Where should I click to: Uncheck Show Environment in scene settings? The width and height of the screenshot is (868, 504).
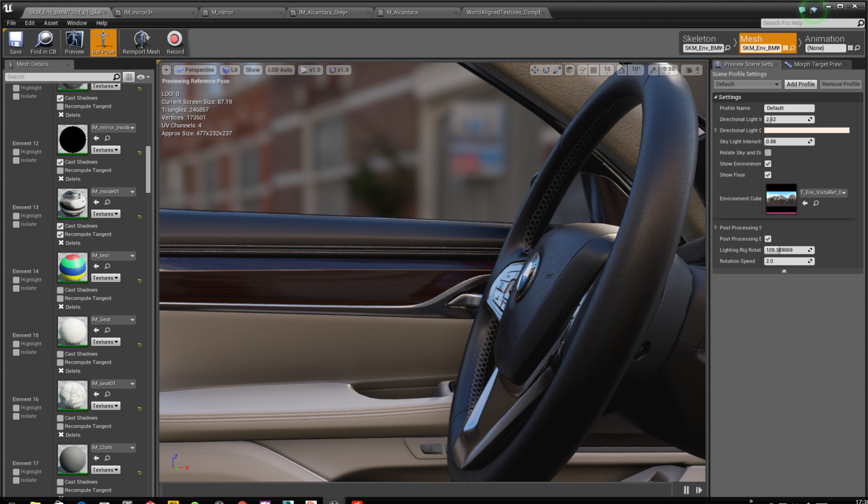pos(768,164)
